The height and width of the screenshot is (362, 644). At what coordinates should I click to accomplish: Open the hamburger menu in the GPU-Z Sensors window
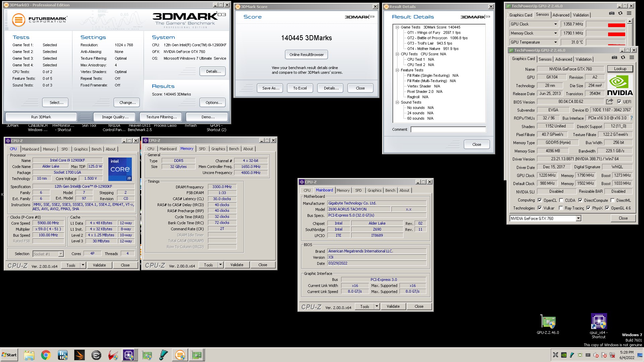click(629, 13)
